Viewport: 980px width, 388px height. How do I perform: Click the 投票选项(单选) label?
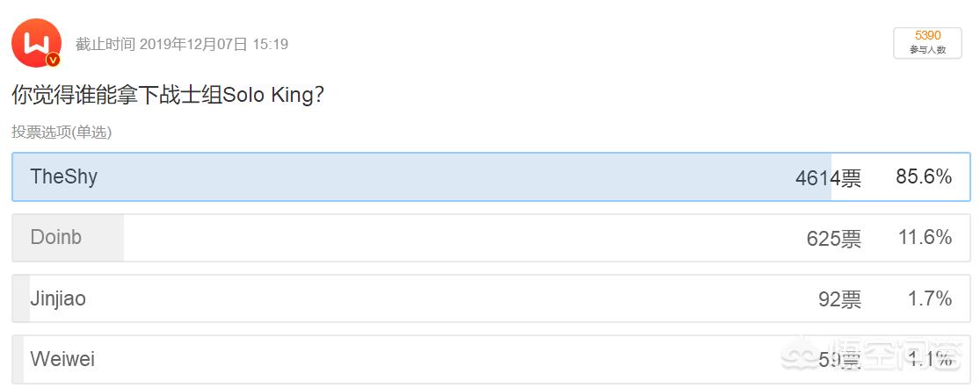62,132
